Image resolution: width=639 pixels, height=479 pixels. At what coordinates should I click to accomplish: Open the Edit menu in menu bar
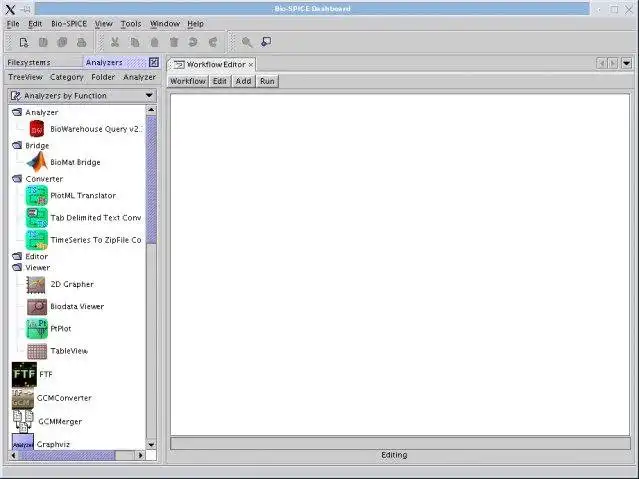[35, 24]
